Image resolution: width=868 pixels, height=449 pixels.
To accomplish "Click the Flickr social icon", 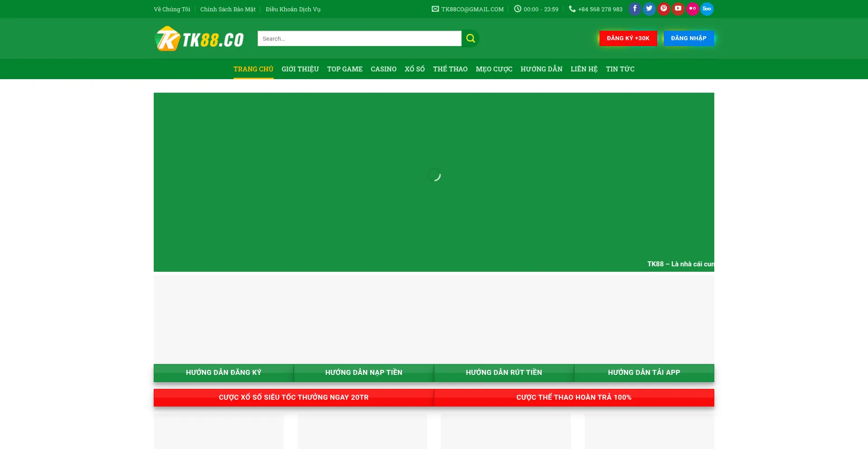I will 693,9.
